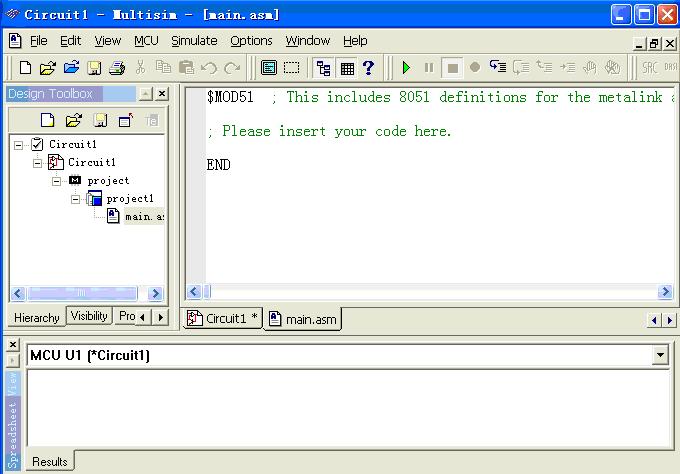Run the simulation with green play button
Viewport: 680px width, 474px height.
pyautogui.click(x=406, y=68)
